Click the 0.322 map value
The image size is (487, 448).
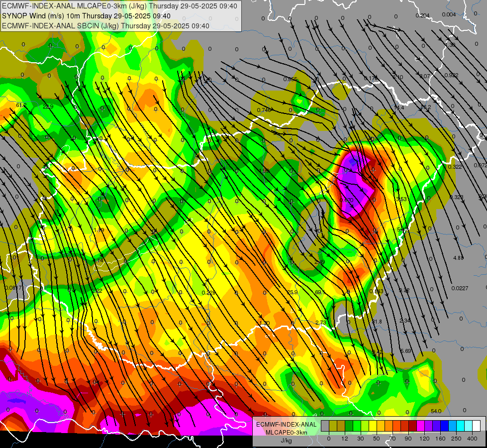[455, 167]
